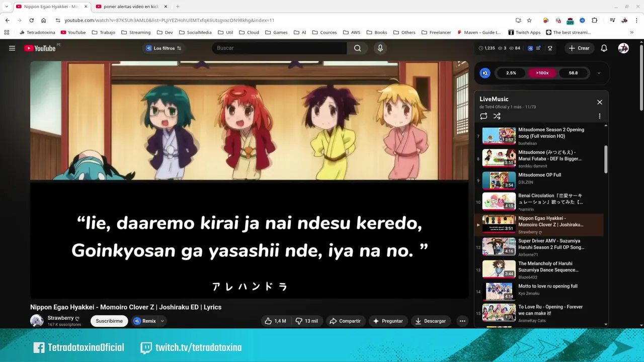Open browser home page
This screenshot has height=362, width=644.
click(x=43, y=20)
